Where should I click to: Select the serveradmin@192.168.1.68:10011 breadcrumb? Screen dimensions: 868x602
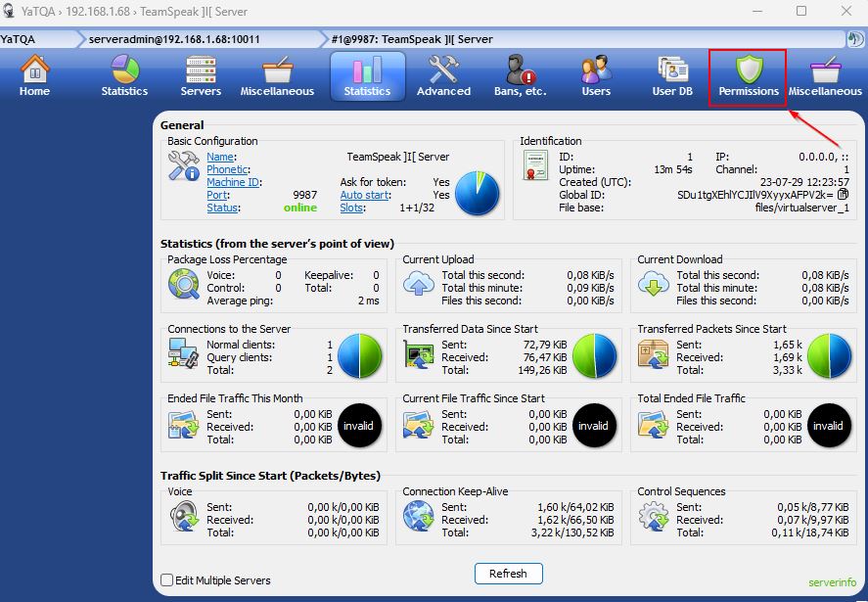[173, 39]
